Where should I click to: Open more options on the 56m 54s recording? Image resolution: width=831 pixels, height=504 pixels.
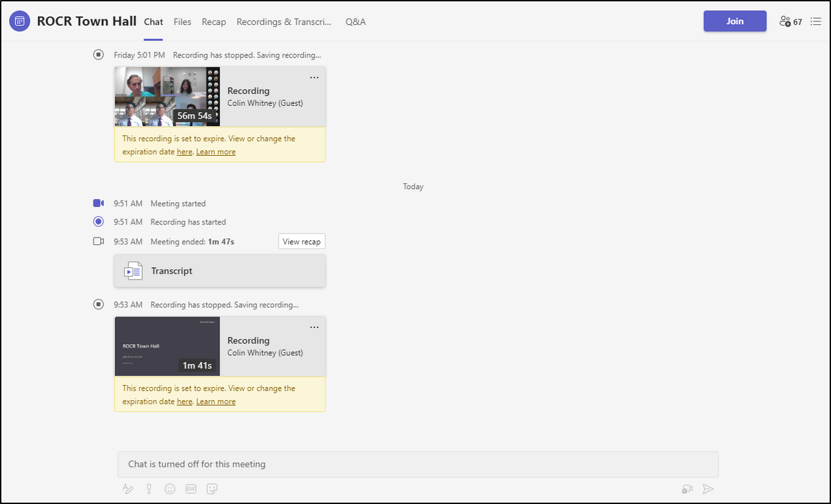coord(314,78)
